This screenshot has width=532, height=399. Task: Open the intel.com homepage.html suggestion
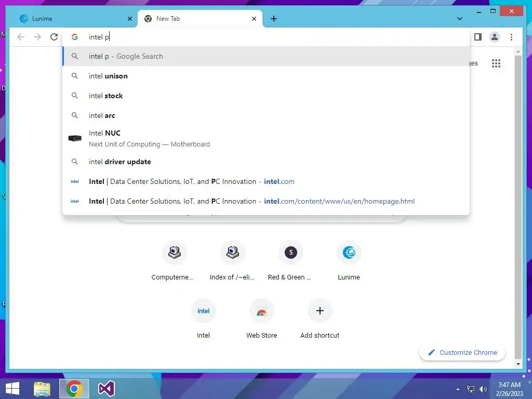[266, 201]
